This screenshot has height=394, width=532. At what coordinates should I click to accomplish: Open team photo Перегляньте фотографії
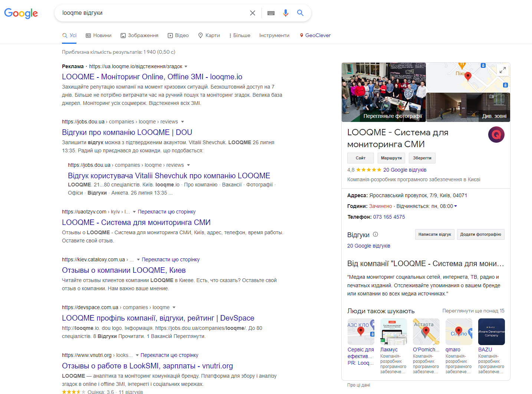pos(384,92)
